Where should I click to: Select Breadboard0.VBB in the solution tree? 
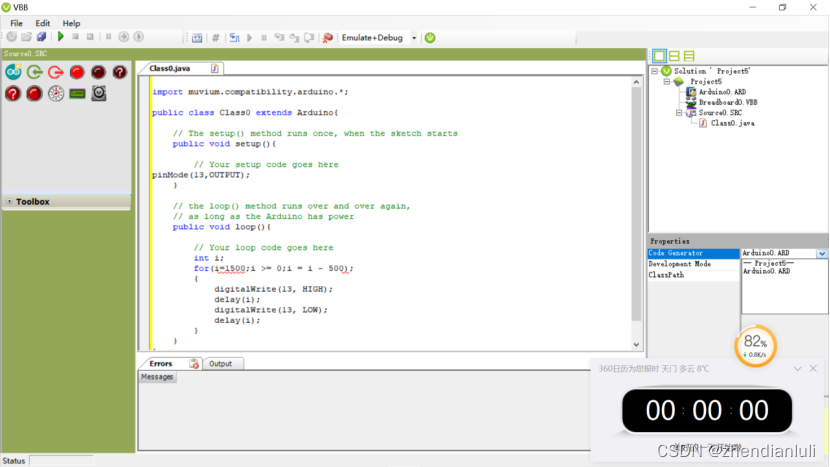pos(728,102)
